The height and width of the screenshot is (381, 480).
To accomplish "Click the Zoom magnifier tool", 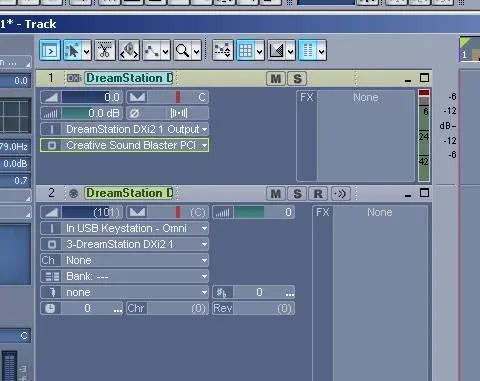I will [183, 51].
